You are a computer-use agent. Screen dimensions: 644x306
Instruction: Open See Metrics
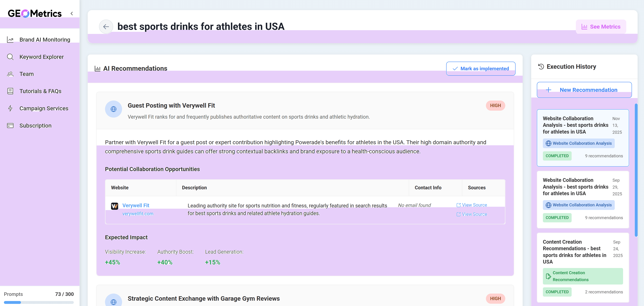[x=601, y=26]
